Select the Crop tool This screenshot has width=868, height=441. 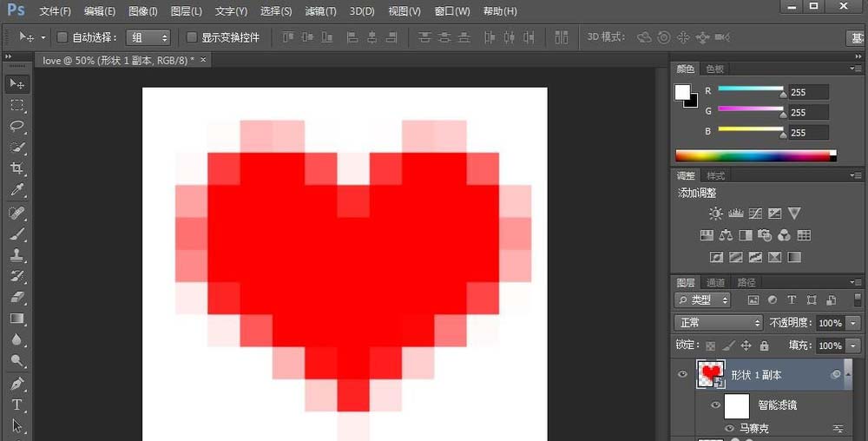[17, 168]
